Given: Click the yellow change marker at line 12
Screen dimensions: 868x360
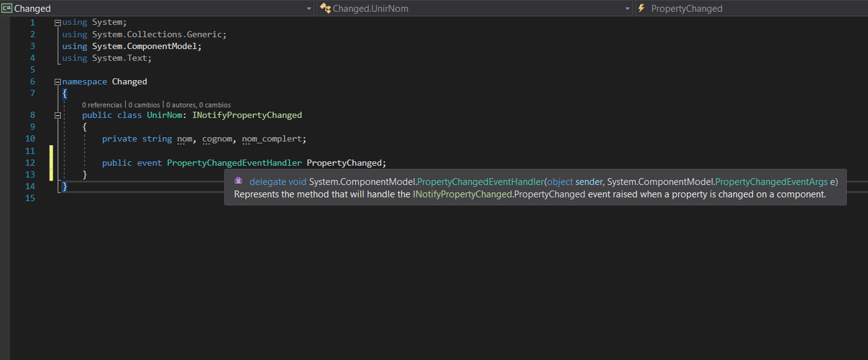Looking at the screenshot, I should 52,163.
